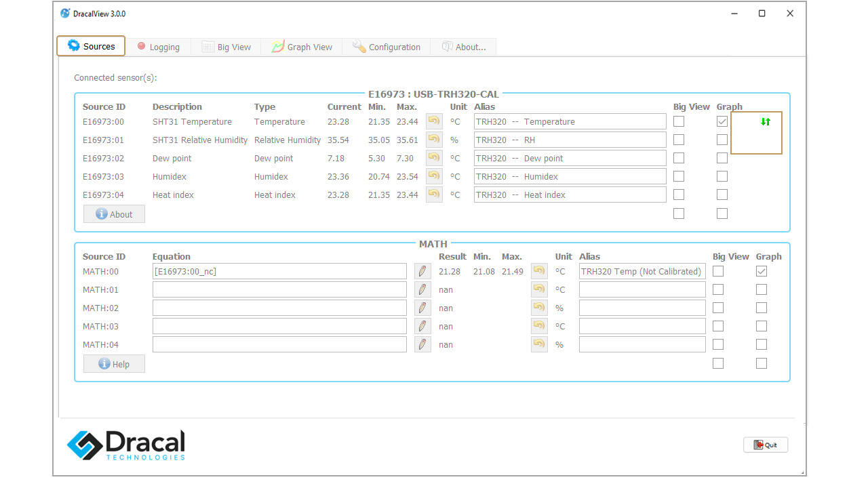Click current humidity value 35.54

[x=338, y=140]
